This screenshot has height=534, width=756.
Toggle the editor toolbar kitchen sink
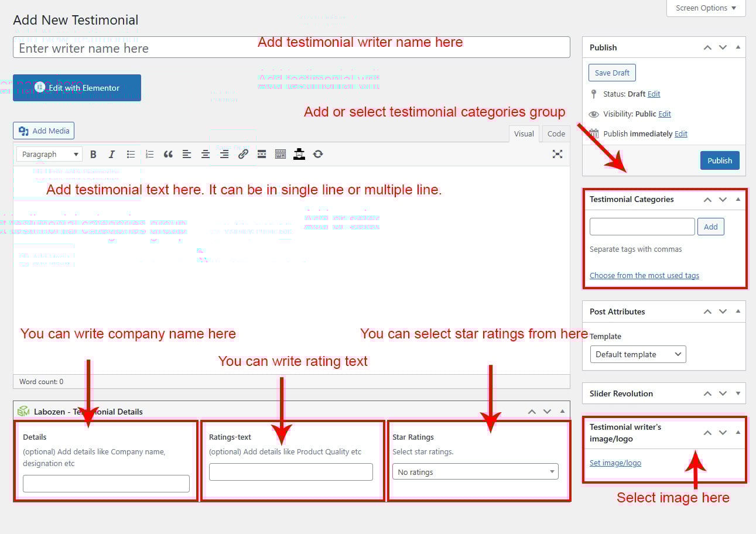click(280, 154)
